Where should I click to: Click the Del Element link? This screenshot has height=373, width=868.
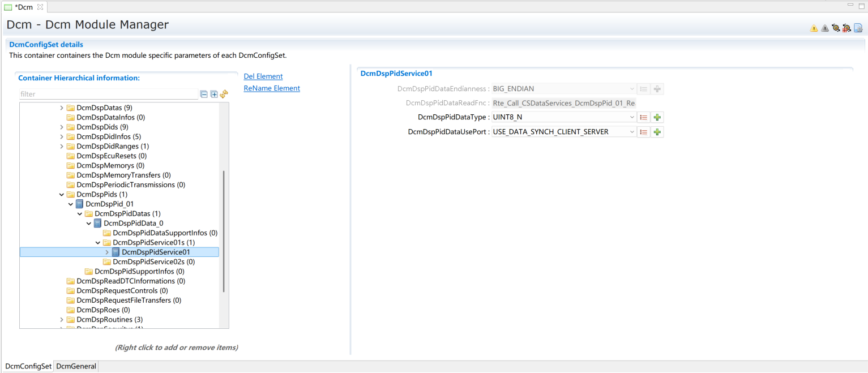coord(263,76)
